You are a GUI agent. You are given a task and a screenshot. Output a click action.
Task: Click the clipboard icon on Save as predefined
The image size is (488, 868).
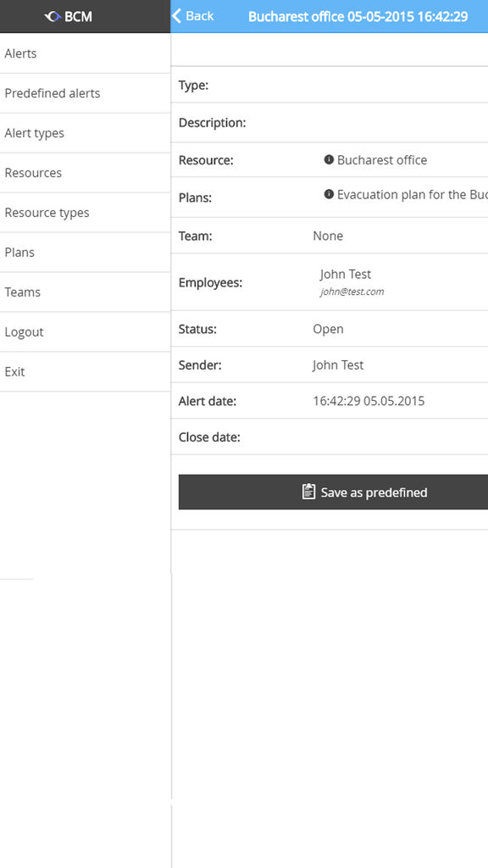pos(308,492)
